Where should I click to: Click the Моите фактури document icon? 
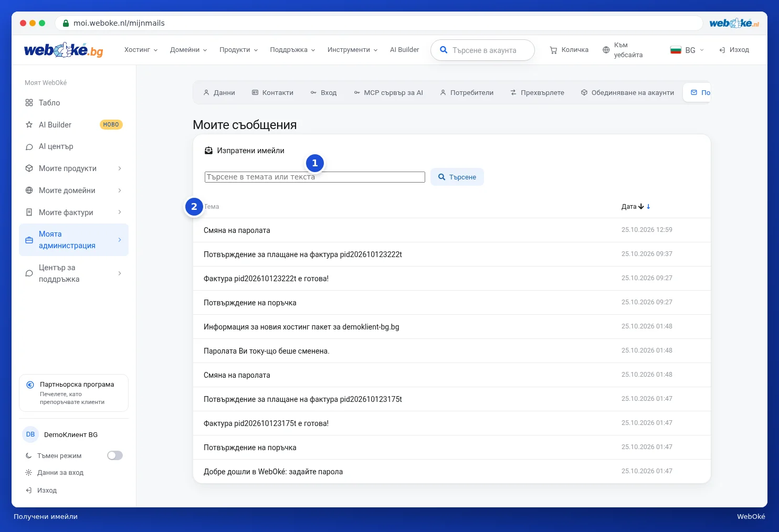[29, 212]
